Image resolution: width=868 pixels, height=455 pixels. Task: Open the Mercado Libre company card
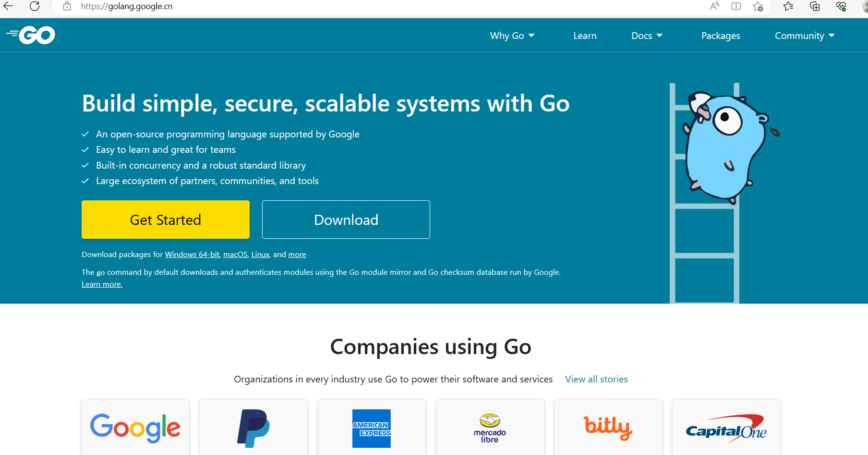(490, 428)
